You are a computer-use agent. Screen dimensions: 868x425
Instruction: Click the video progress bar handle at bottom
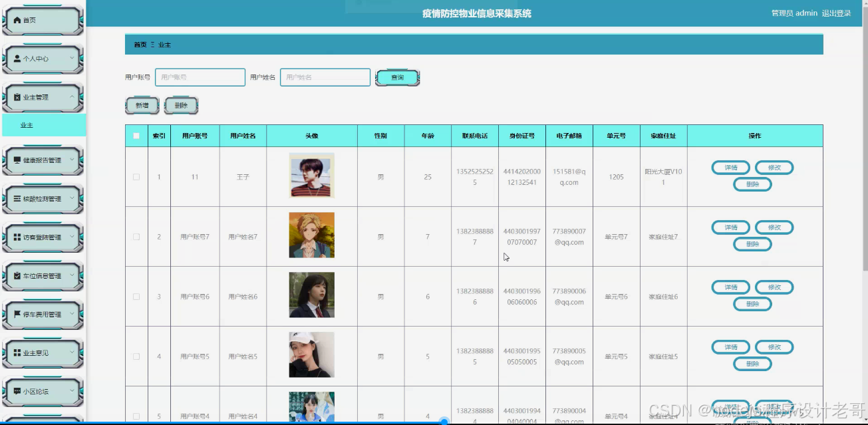click(x=444, y=422)
